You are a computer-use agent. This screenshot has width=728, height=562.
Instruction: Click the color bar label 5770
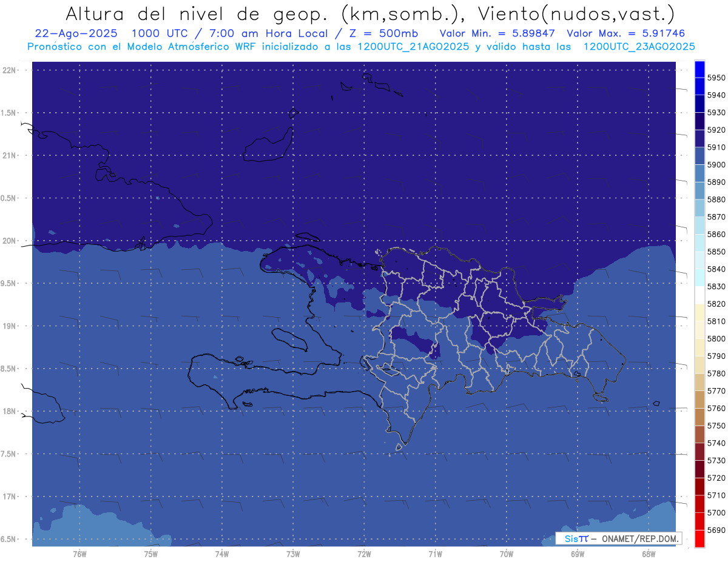point(716,391)
